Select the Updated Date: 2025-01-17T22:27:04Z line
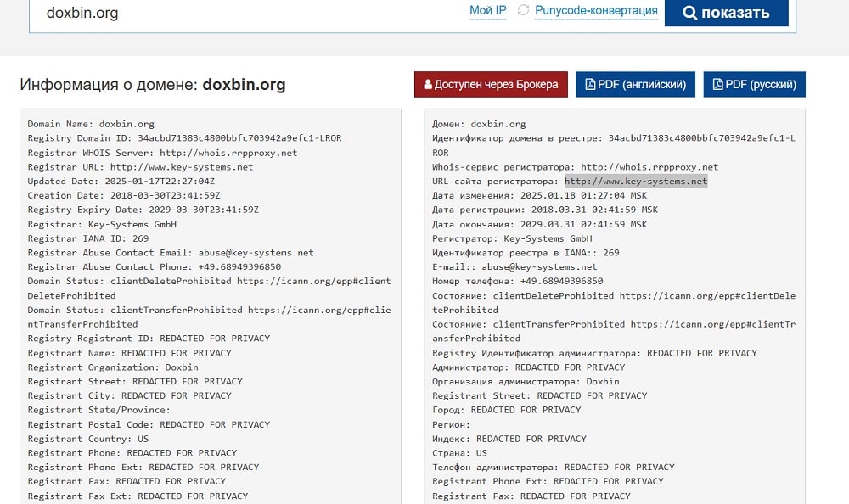 click(121, 182)
